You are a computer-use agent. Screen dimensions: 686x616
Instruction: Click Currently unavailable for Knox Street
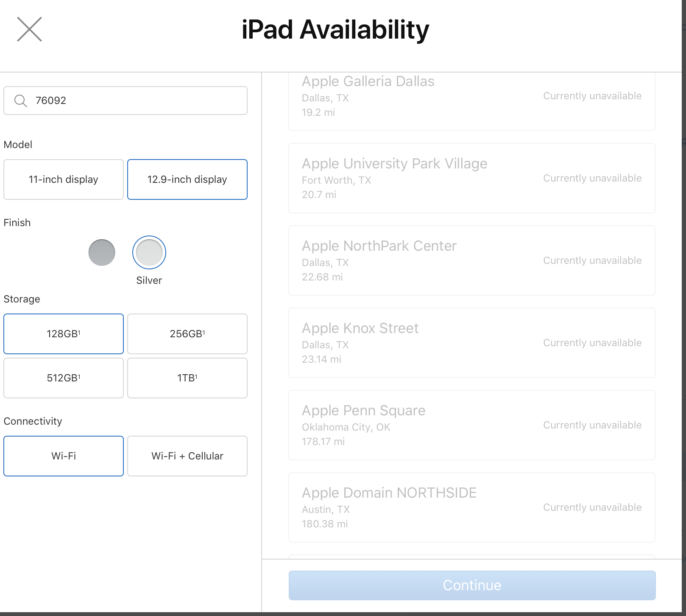[x=592, y=343]
